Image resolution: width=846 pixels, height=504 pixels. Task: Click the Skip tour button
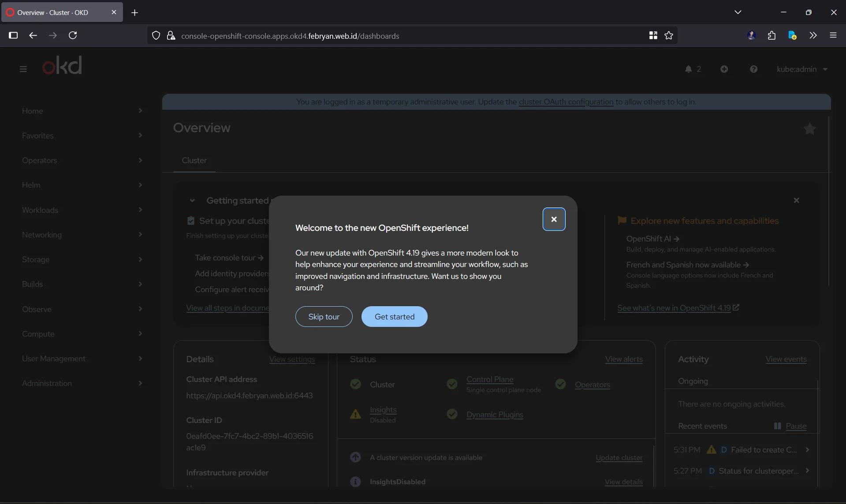pos(324,316)
